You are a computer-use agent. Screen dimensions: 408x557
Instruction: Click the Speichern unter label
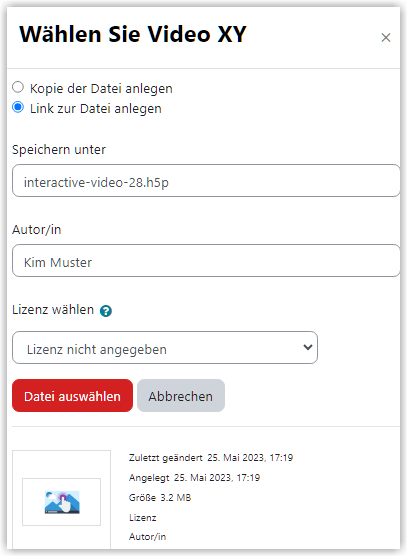[59, 150]
